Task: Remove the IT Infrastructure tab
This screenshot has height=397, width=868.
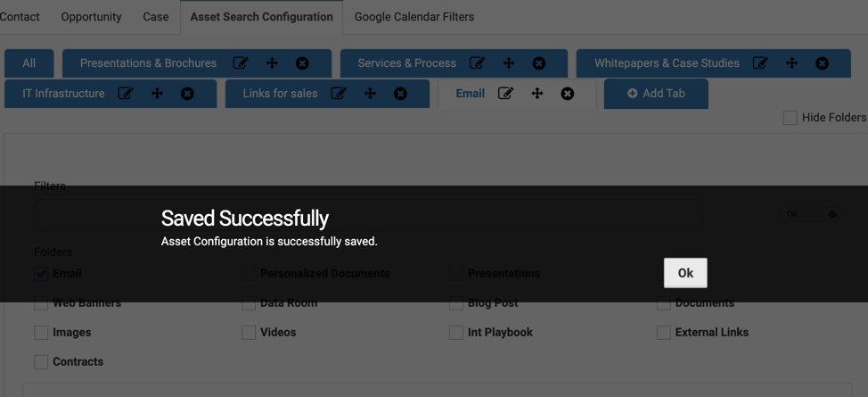Action: pos(187,94)
